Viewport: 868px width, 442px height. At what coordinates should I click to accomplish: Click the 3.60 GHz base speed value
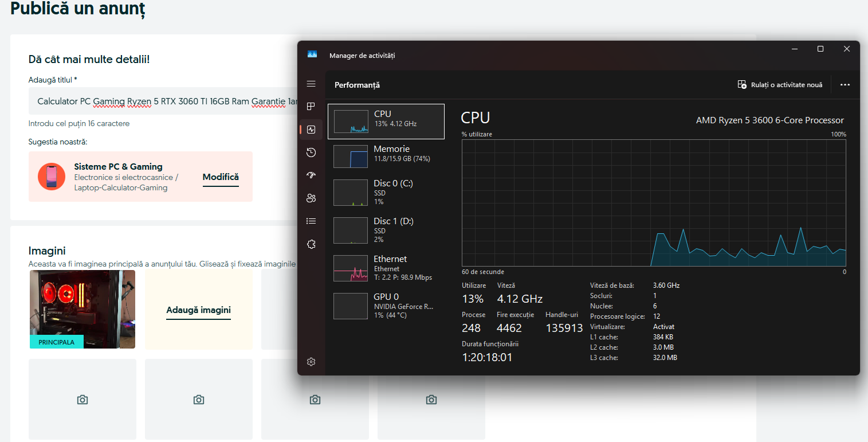click(x=666, y=285)
